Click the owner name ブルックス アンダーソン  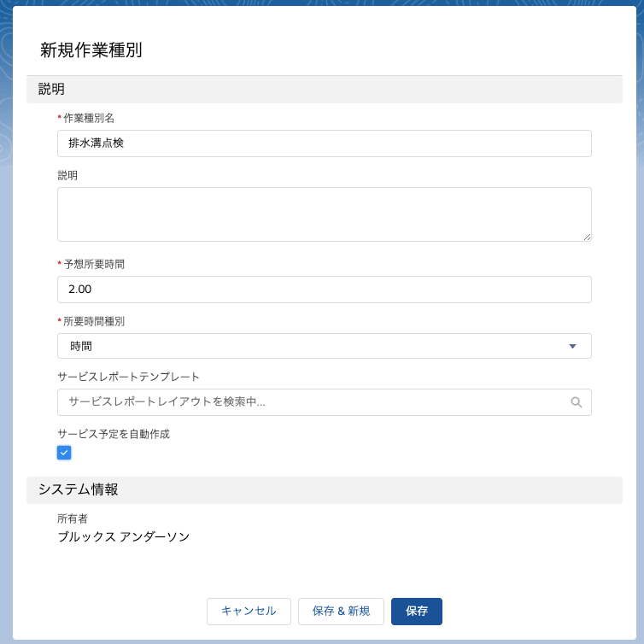point(124,536)
